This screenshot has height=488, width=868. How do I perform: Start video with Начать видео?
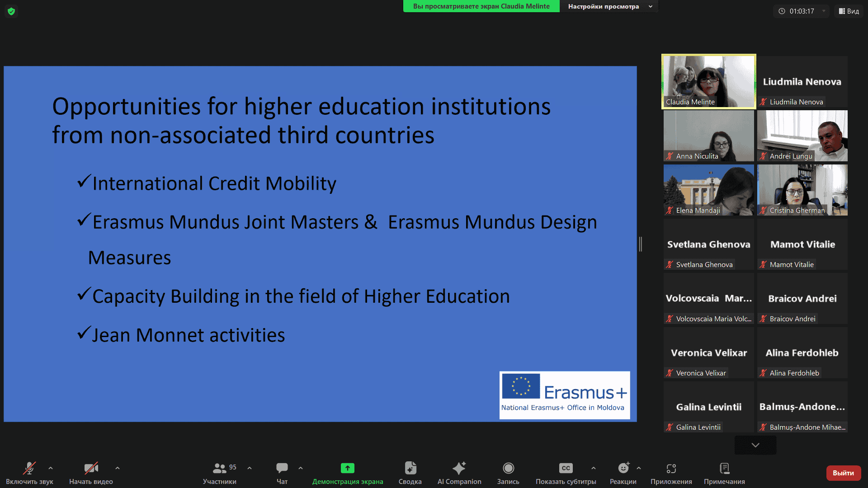pos(91,468)
